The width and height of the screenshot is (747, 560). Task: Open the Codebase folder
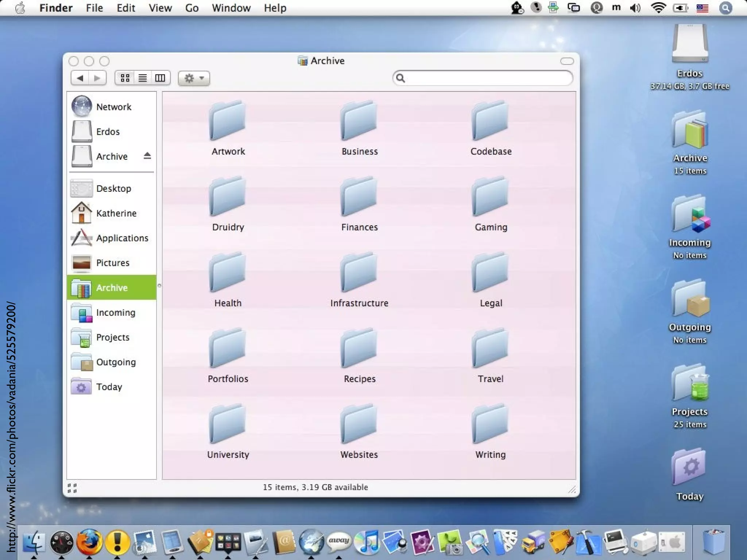click(x=491, y=121)
